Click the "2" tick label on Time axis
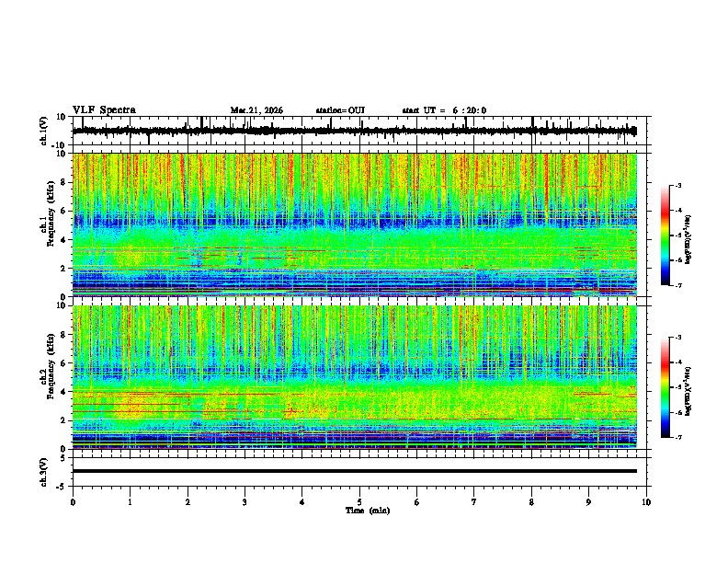728x563 pixels. coord(188,502)
